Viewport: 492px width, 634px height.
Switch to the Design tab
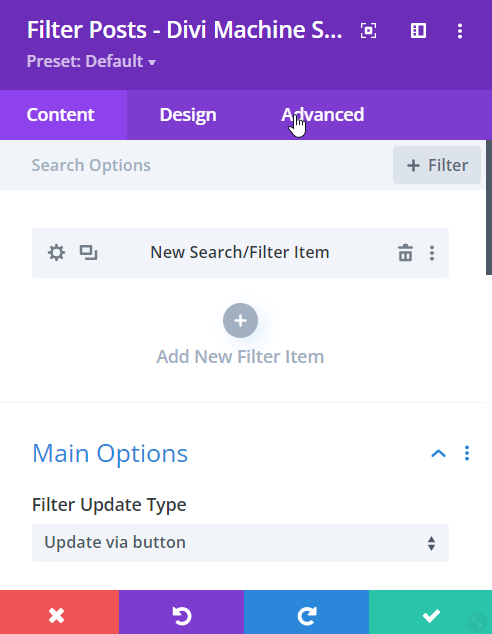coord(188,115)
